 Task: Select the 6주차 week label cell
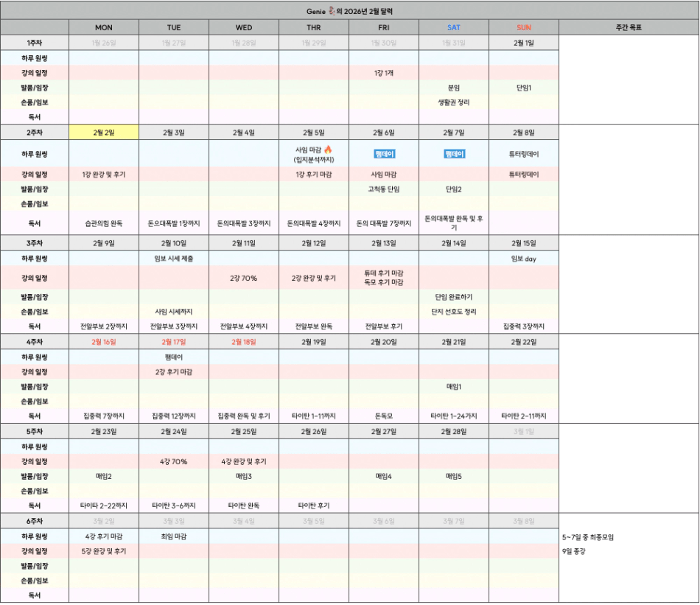click(x=35, y=521)
